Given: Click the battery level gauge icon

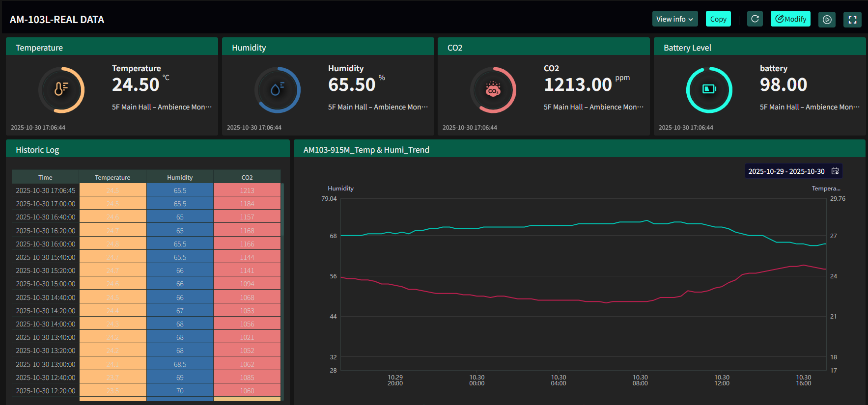Looking at the screenshot, I should [x=709, y=90].
